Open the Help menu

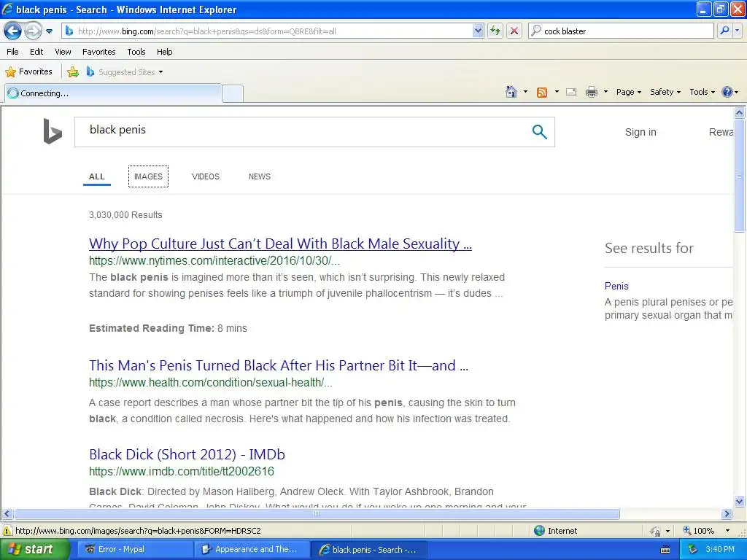pyautogui.click(x=164, y=52)
